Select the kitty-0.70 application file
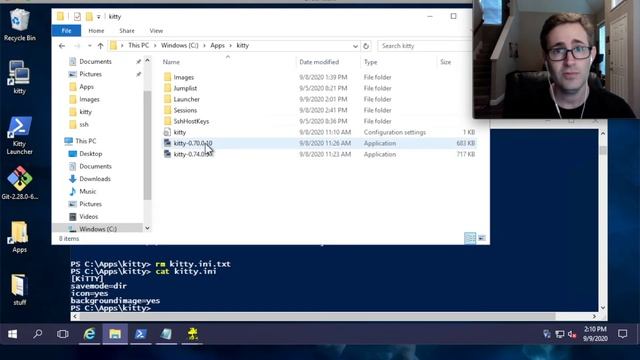This screenshot has height=360, width=640. coord(319,143)
